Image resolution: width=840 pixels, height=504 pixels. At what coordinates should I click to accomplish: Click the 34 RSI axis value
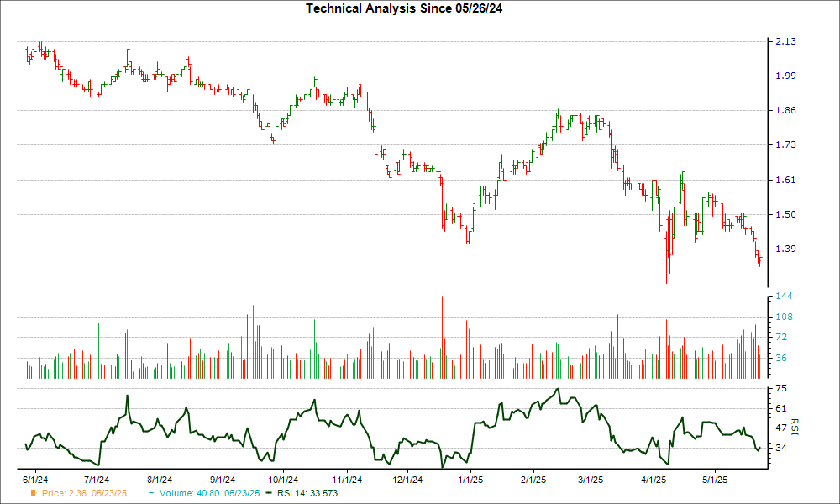(781, 448)
